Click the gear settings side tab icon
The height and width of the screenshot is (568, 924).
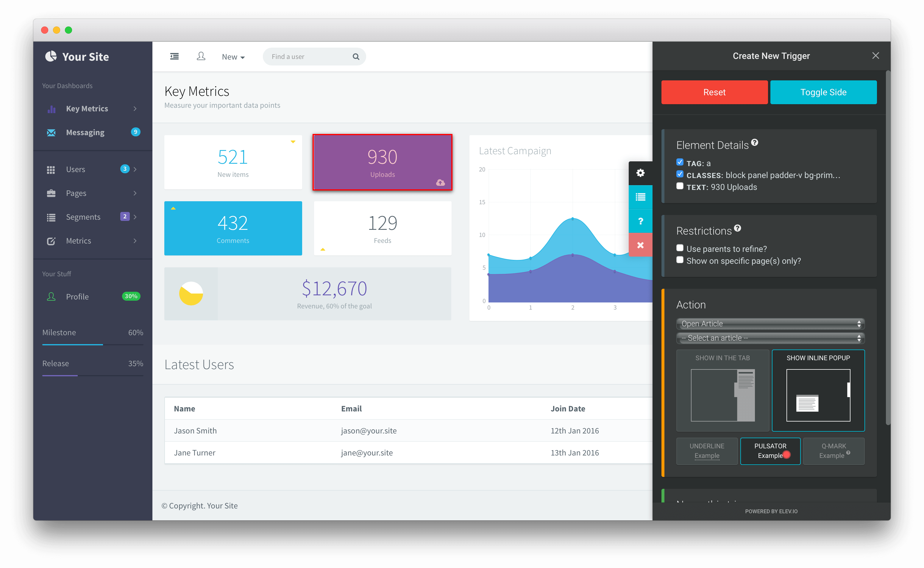(640, 173)
